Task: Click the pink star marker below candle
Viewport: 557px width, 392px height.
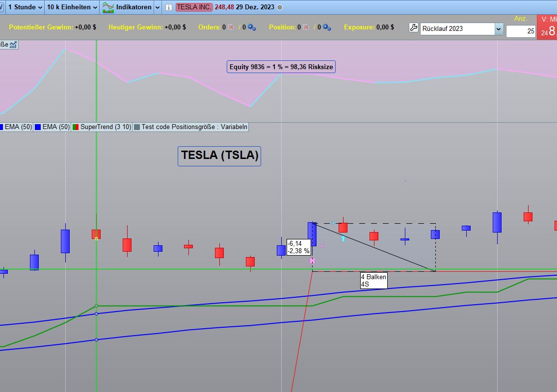Action: [312, 261]
